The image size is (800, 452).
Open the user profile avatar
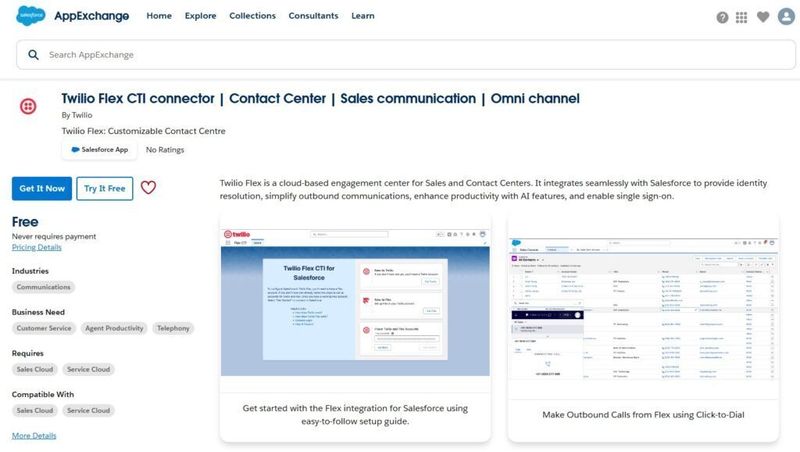pyautogui.click(x=786, y=16)
